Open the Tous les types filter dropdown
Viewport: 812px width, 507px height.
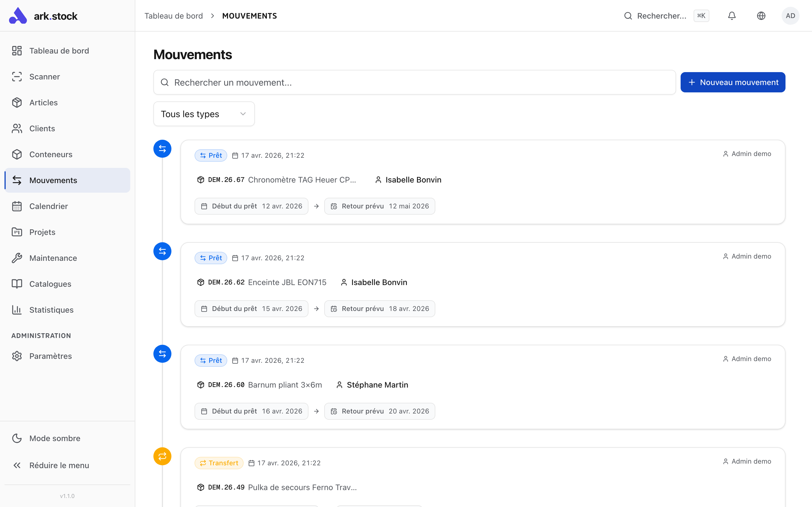tap(204, 114)
